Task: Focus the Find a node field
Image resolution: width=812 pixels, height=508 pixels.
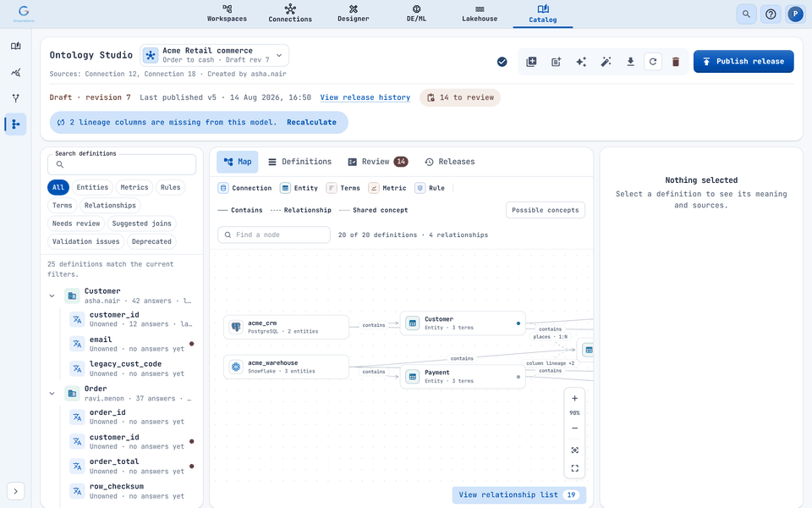Action: 274,235
